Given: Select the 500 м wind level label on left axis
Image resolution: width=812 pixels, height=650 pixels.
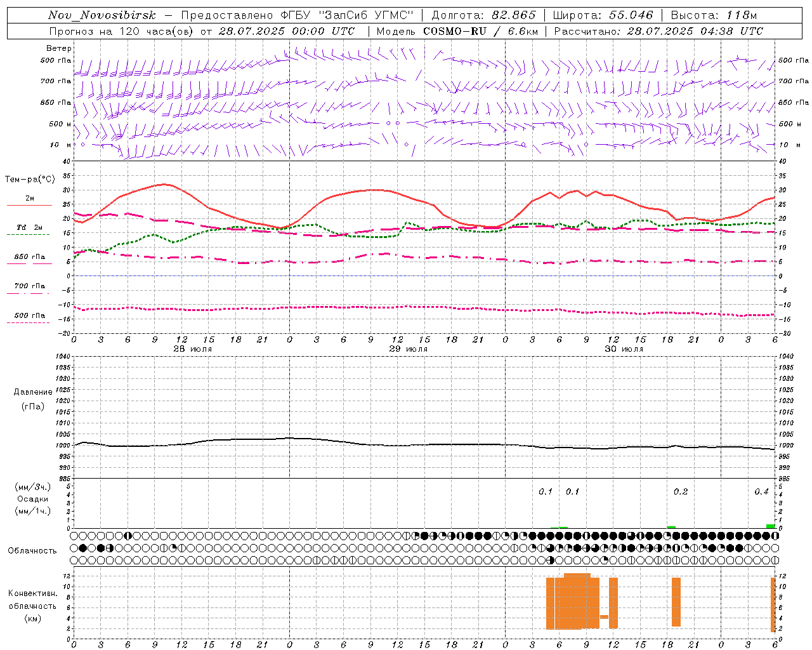Looking at the screenshot, I should 60,124.
